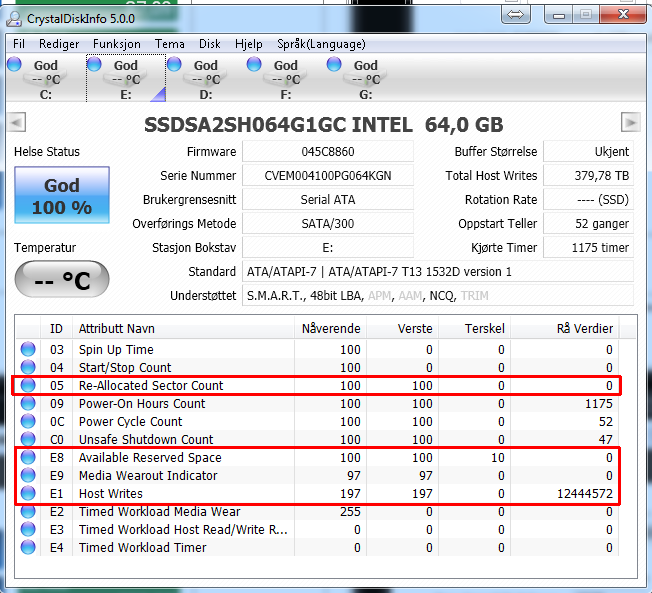Image resolution: width=652 pixels, height=593 pixels.
Task: Click the Host Writes raw value 12444572
Action: (585, 494)
